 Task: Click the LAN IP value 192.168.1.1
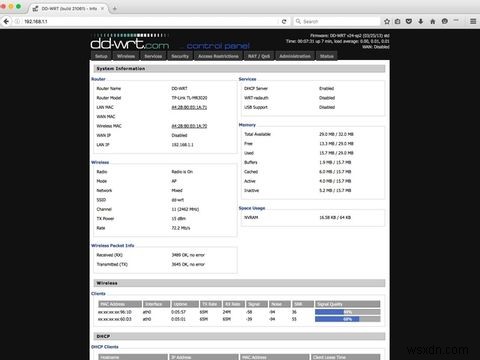coord(182,145)
